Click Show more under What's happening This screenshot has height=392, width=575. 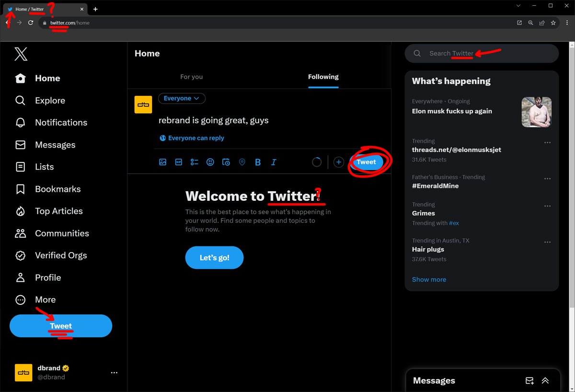[429, 279]
